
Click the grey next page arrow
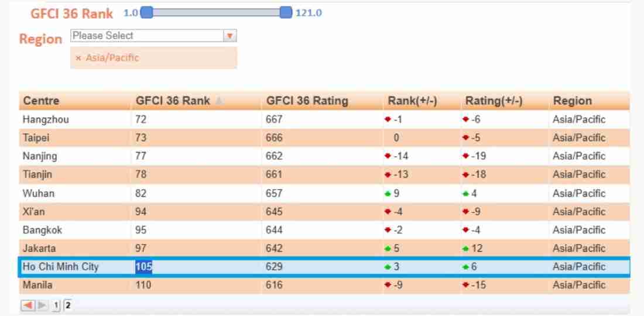(x=42, y=305)
